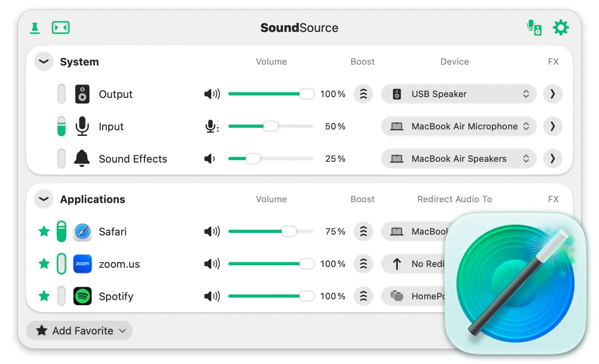Open MacBook Air Speakers device dropdown

click(x=459, y=159)
